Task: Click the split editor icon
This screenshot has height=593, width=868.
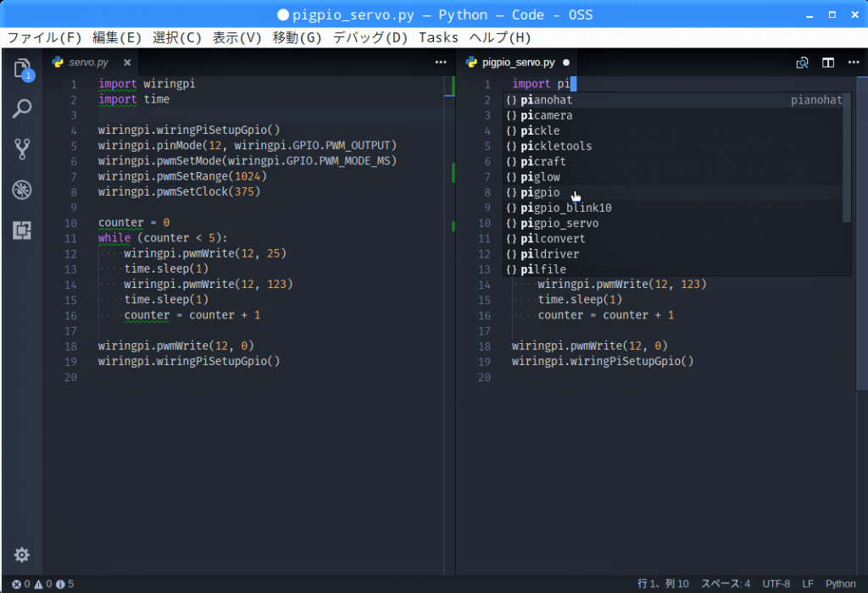Action: (828, 63)
